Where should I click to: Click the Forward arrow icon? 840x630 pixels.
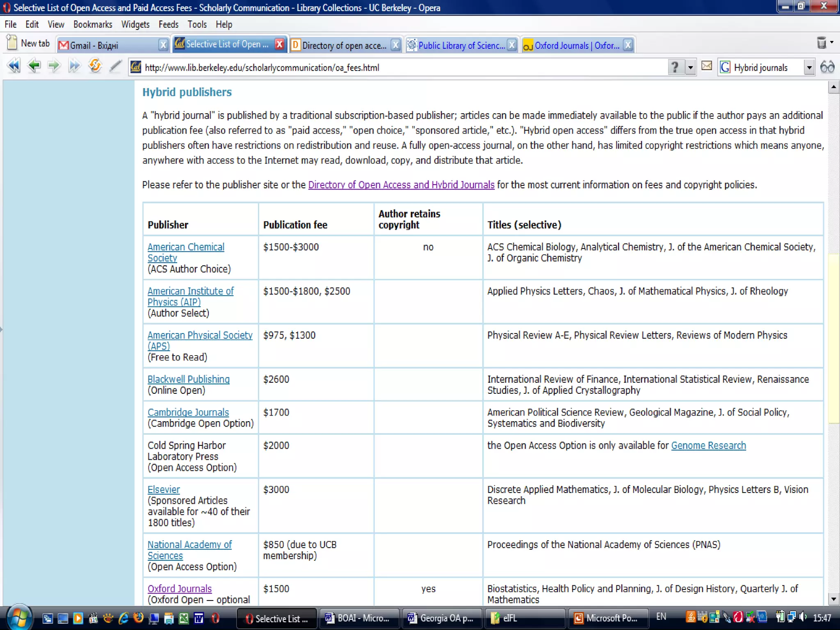coord(54,66)
